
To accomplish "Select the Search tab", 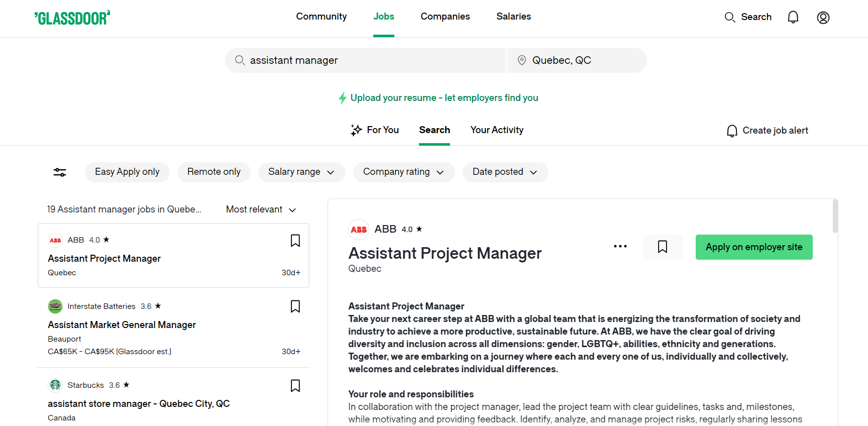I will [435, 130].
